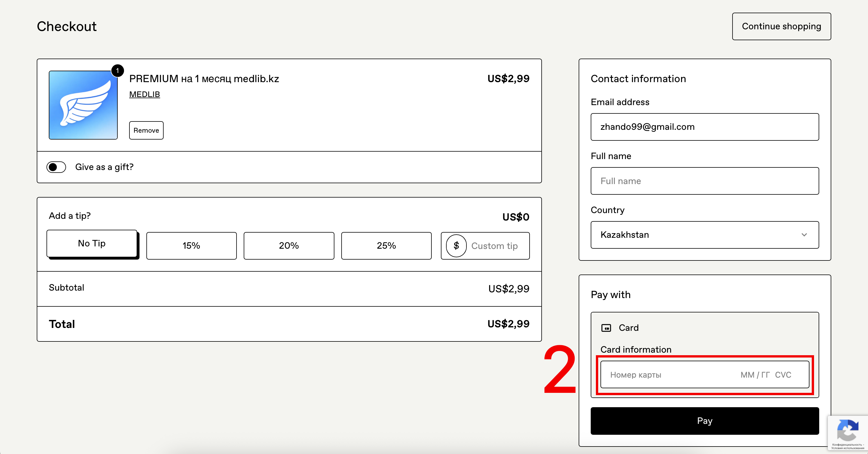Focus the Full name input field
Image resolution: width=868 pixels, height=454 pixels.
click(x=705, y=181)
